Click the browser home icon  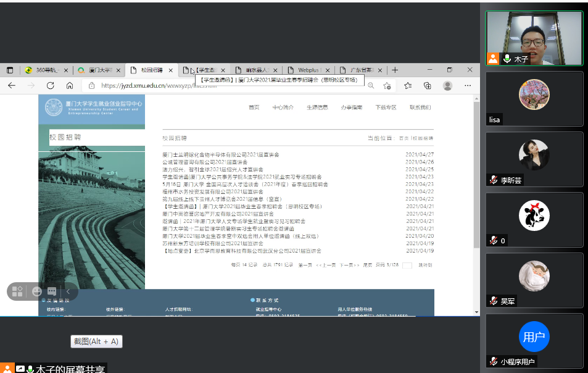point(70,86)
